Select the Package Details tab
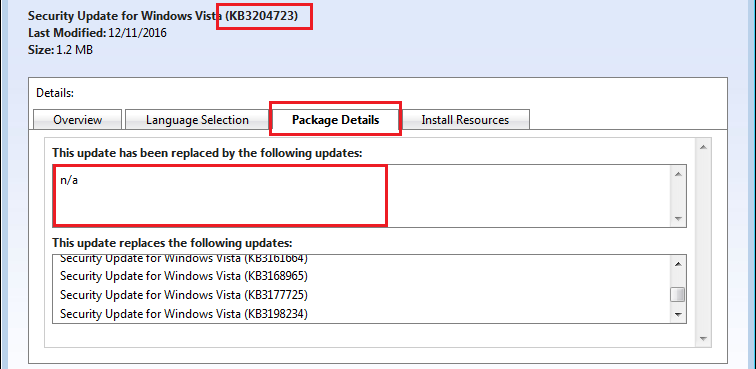 pos(336,120)
